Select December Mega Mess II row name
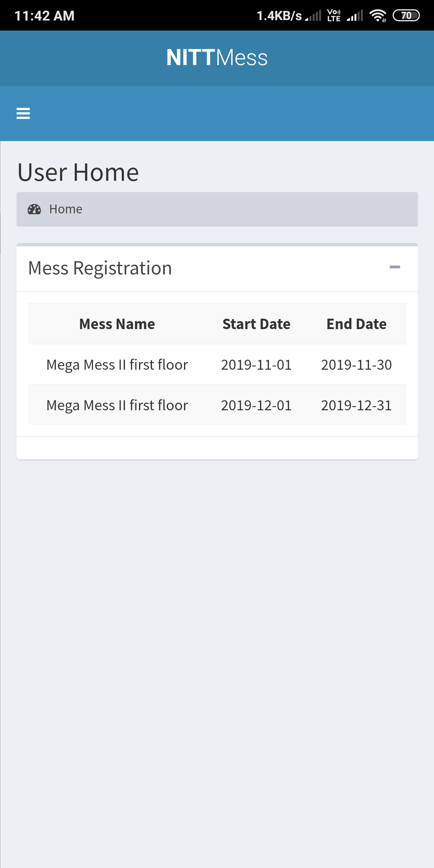 pos(117,405)
